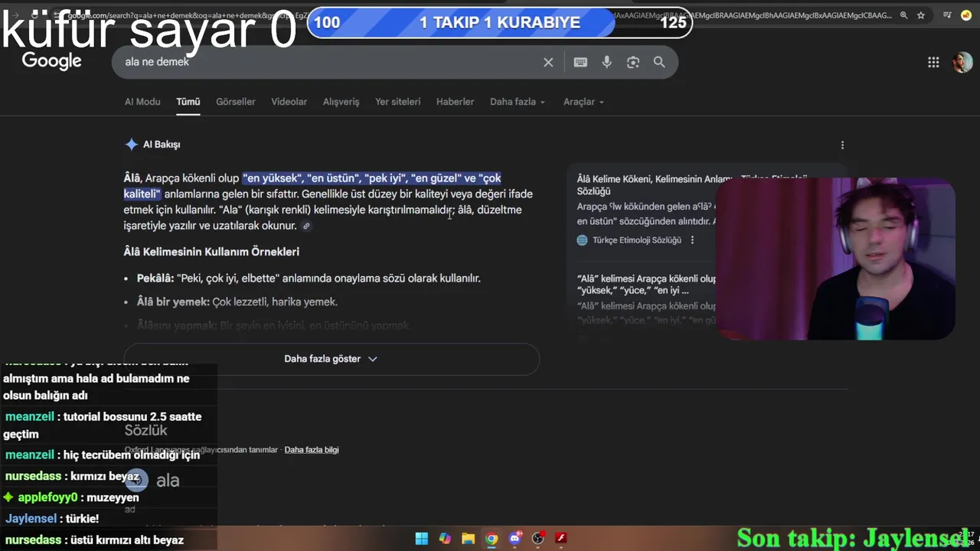Open the Türkçe Etimoloji Sözlüğü source name
980x551 pixels.
coord(636,240)
